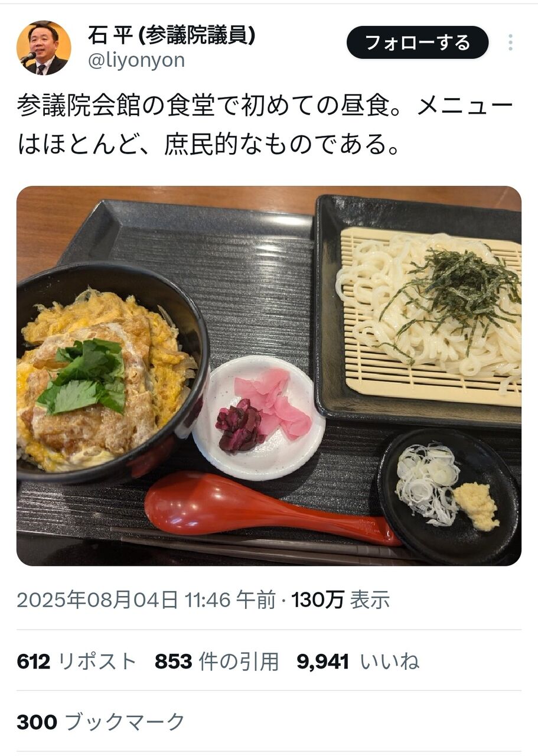Open the timestamp 2025年08月04日 11:46 午前
Screen dimensions: 538x756
146,600
